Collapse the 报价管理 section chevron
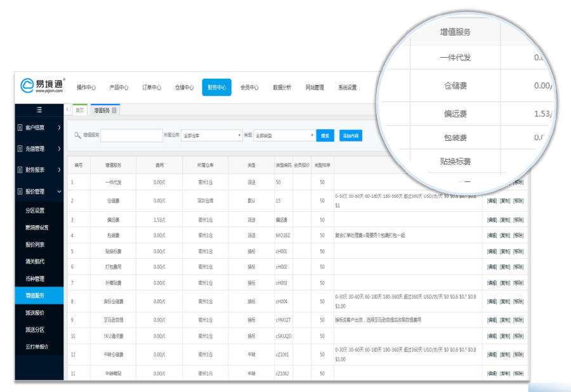This screenshot has height=392, width=571. pyautogui.click(x=59, y=192)
